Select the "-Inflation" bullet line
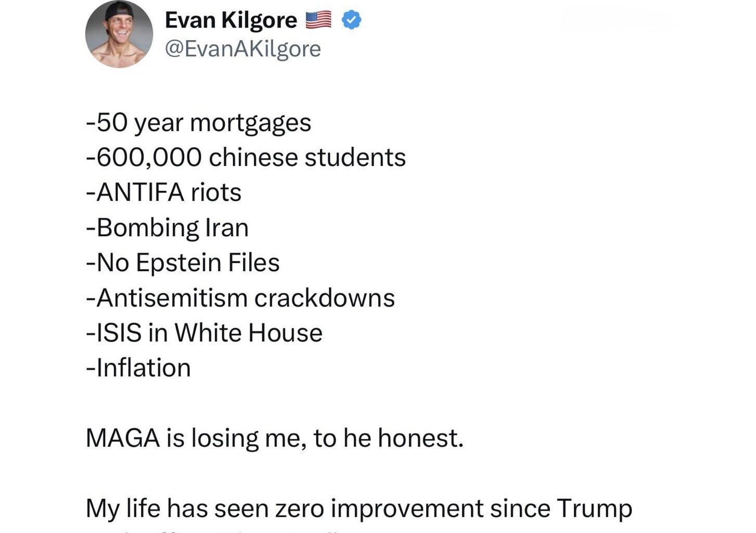 [x=138, y=368]
